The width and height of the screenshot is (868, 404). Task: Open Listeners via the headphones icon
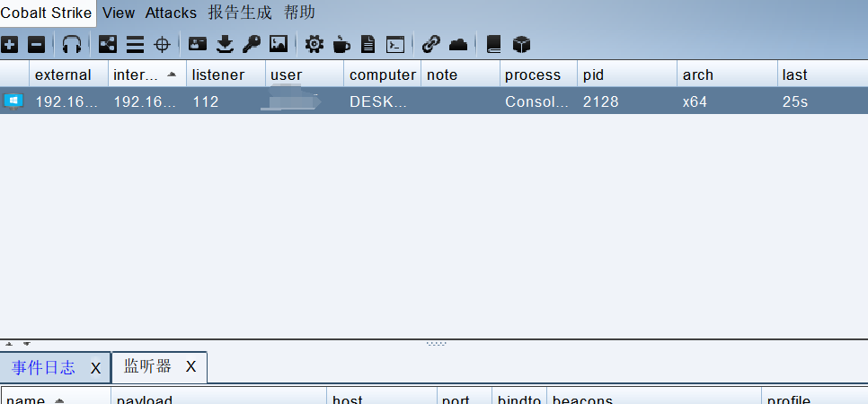coord(71,44)
